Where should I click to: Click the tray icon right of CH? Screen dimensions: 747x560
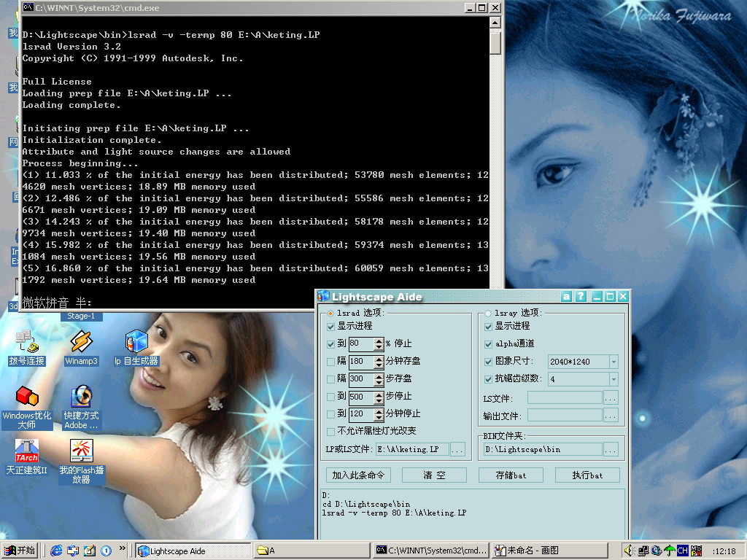tap(696, 551)
